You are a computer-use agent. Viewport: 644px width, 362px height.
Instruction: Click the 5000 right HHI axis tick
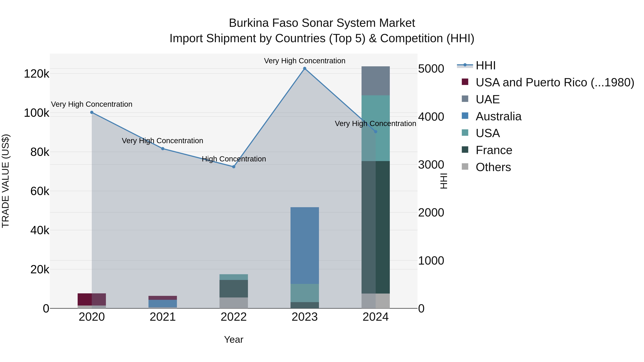(x=431, y=69)
